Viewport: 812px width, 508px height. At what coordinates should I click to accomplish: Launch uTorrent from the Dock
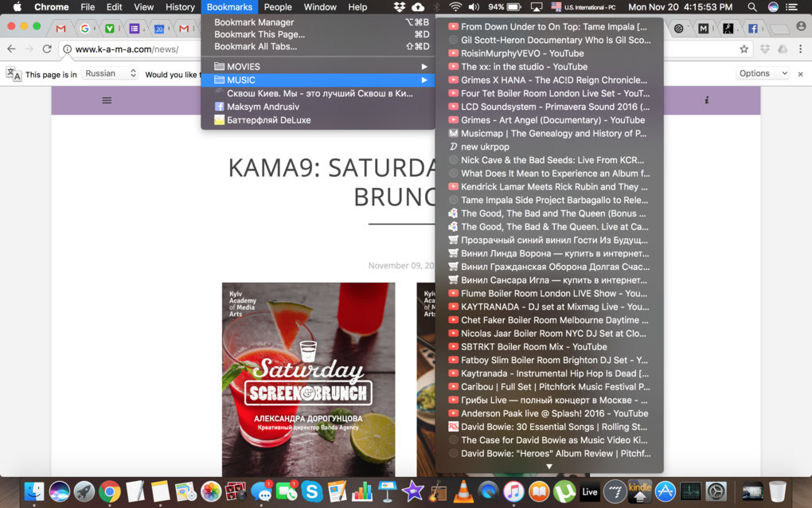point(564,491)
